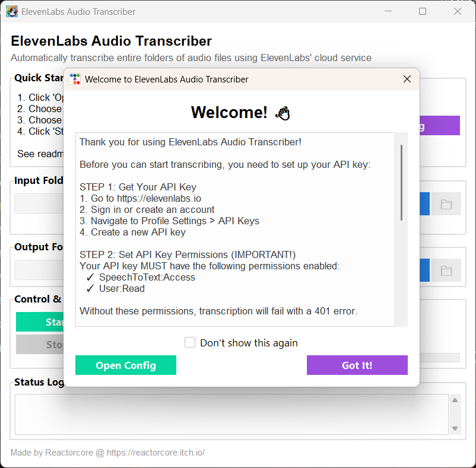476x468 pixels.
Task: Click the waving hand emoji beside Welcome heading
Action: 283,113
